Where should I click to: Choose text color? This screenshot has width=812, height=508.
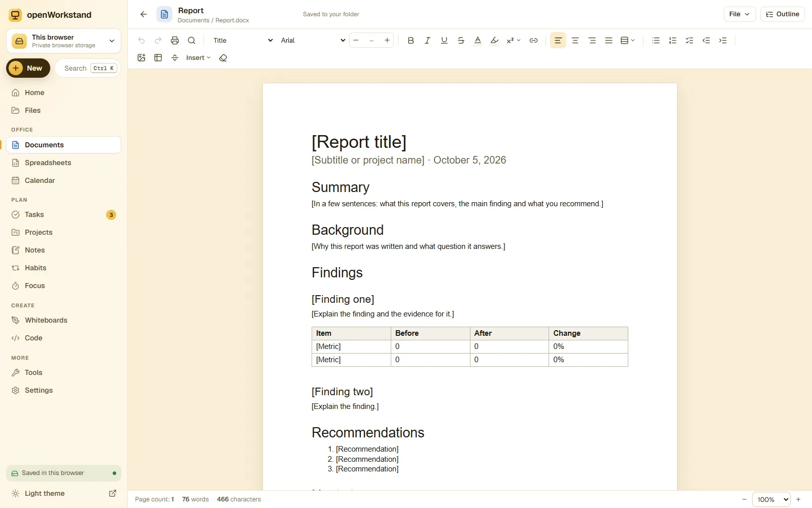click(x=478, y=41)
